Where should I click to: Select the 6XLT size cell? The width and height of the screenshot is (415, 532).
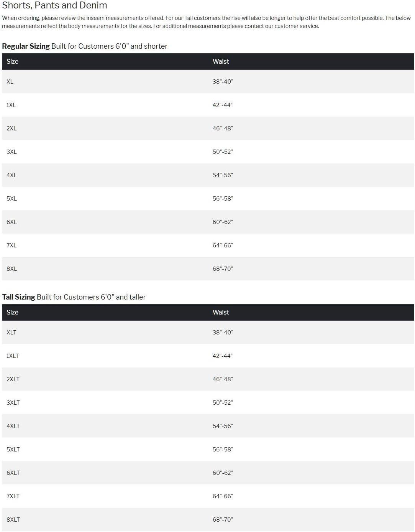point(13,473)
